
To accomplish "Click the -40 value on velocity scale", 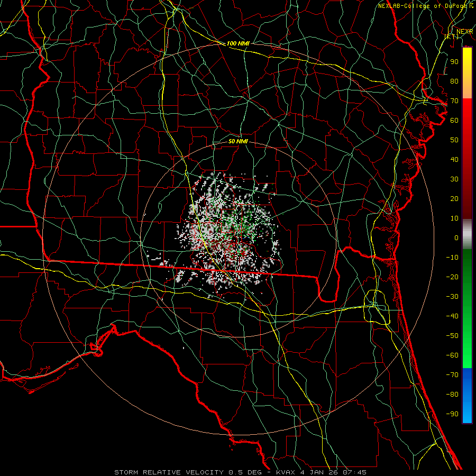I will [452, 316].
